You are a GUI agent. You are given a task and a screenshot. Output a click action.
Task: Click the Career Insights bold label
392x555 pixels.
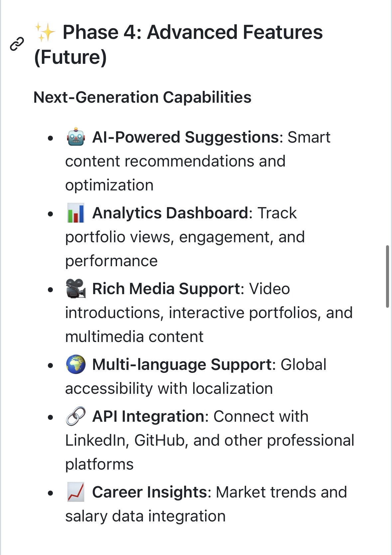[150, 492]
